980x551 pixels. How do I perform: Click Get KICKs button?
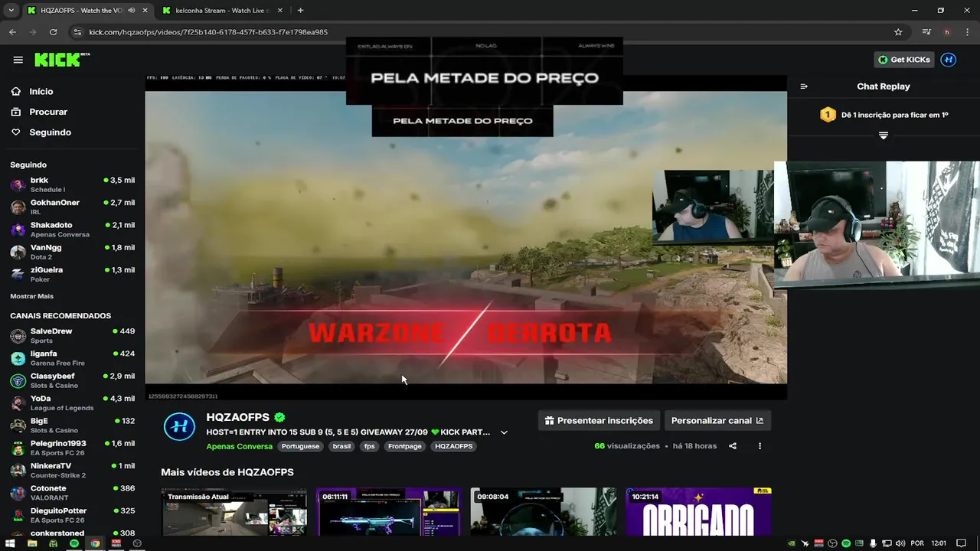[x=904, y=60]
